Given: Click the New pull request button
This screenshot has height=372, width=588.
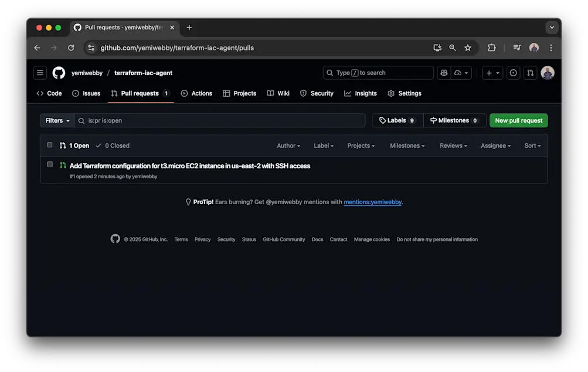Looking at the screenshot, I should tap(519, 120).
